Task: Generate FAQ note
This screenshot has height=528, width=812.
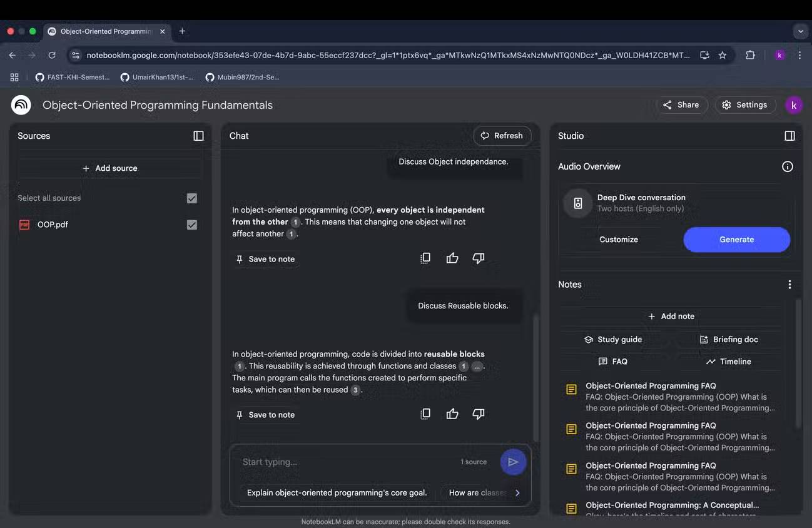Action: [613, 362]
